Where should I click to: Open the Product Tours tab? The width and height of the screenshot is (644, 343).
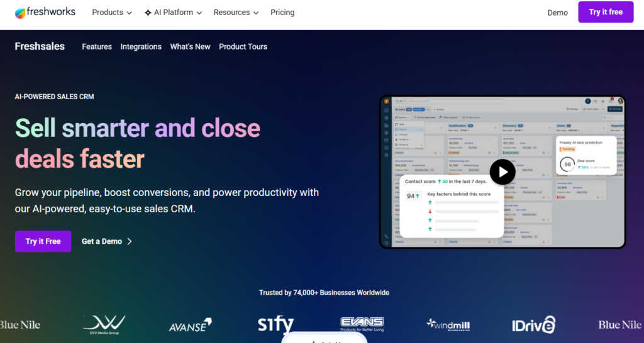[243, 46]
